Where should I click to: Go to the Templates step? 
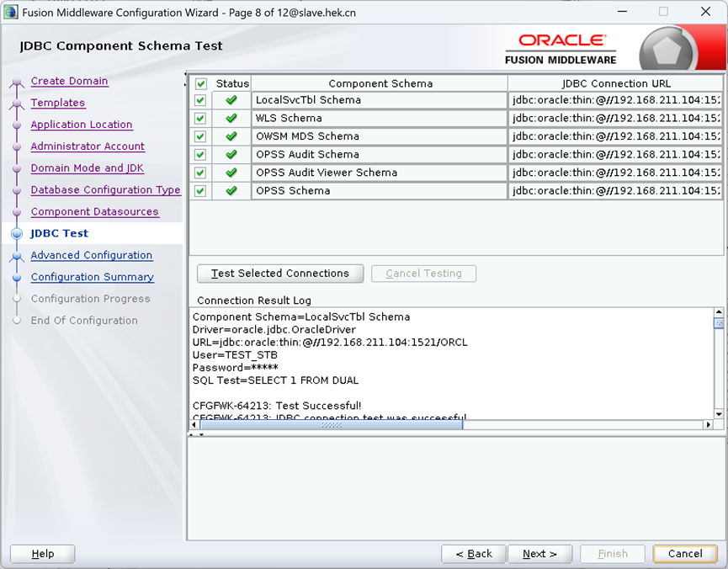[x=58, y=103]
